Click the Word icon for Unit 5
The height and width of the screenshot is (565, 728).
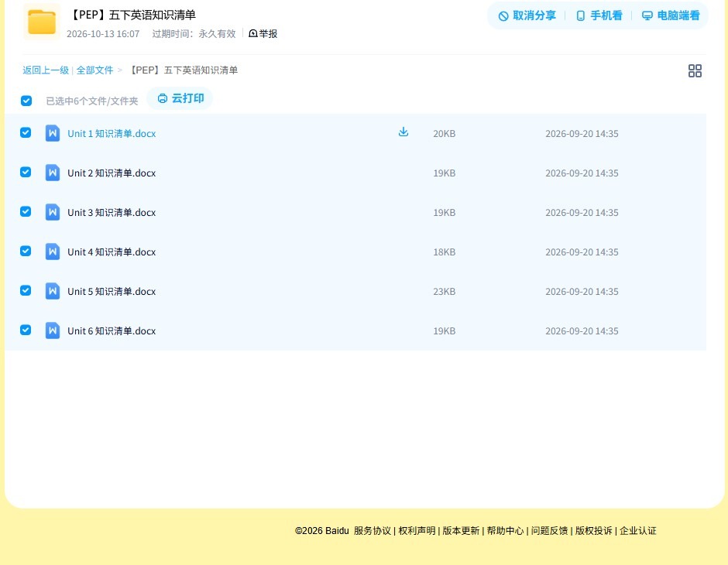(53, 291)
